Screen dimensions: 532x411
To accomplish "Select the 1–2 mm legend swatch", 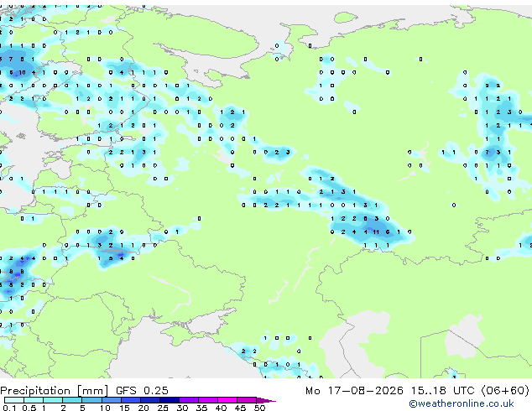I will (x=53, y=400).
